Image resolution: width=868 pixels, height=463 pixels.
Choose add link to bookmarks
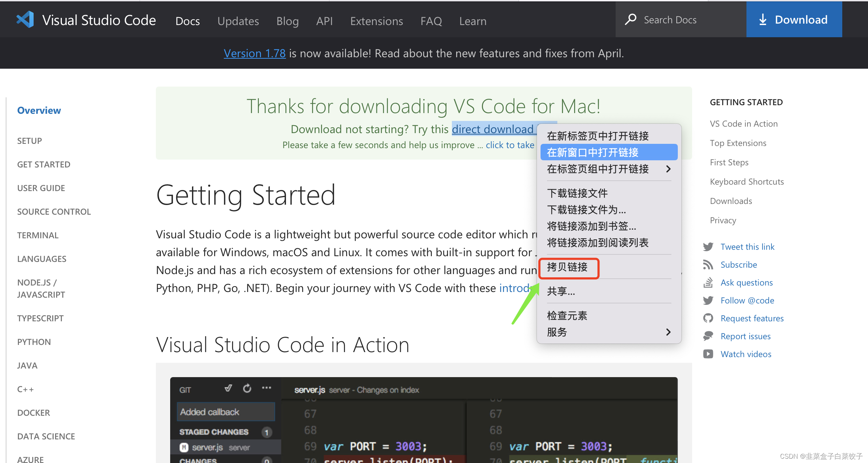tap(609, 226)
